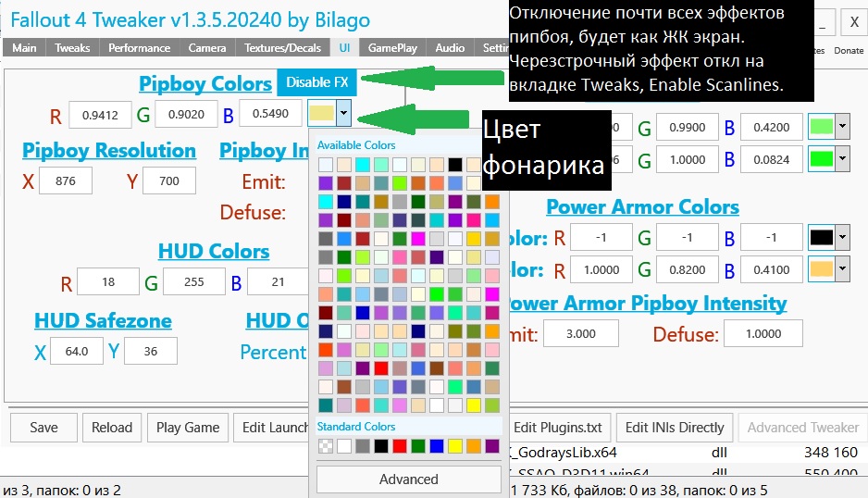Image resolution: width=868 pixels, height=498 pixels.
Task: Pick blue in Standard Colors
Action: [437, 446]
